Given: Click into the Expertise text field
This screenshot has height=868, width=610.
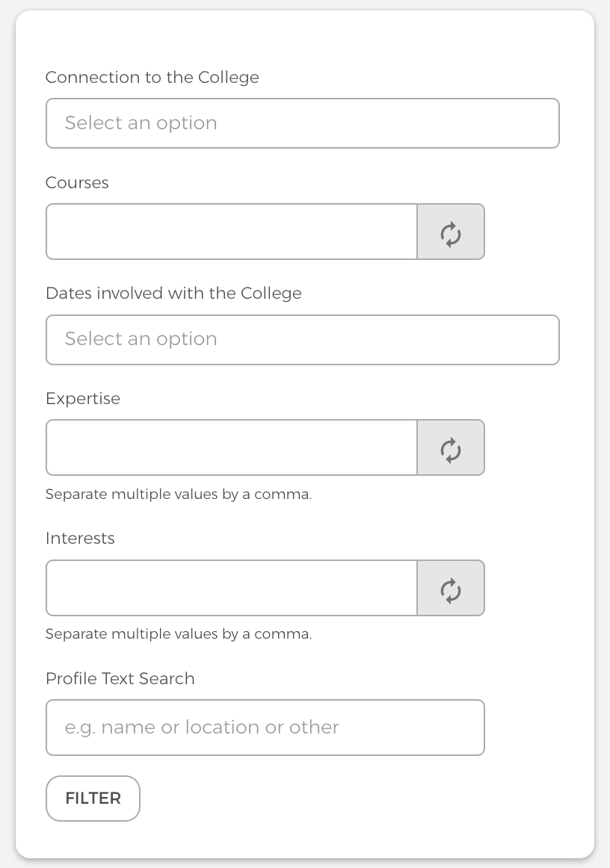Looking at the screenshot, I should (231, 448).
